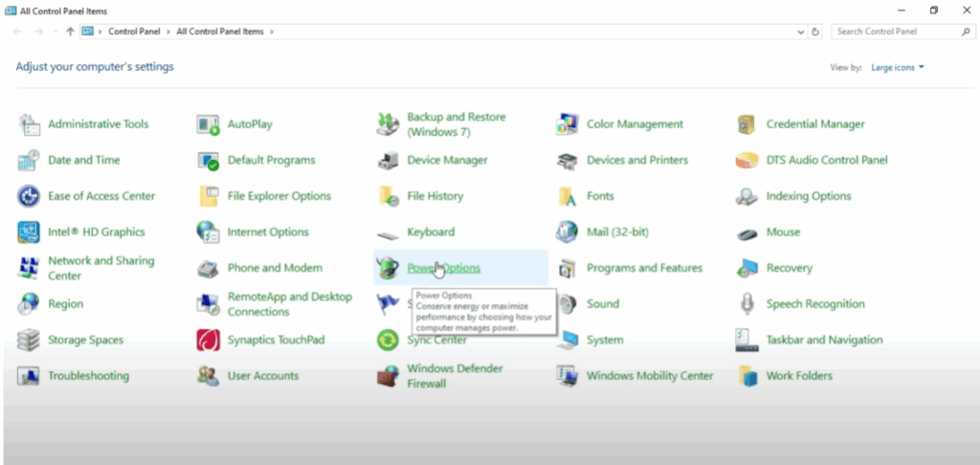
Task: Click the Phone and Modem icon
Action: click(208, 269)
